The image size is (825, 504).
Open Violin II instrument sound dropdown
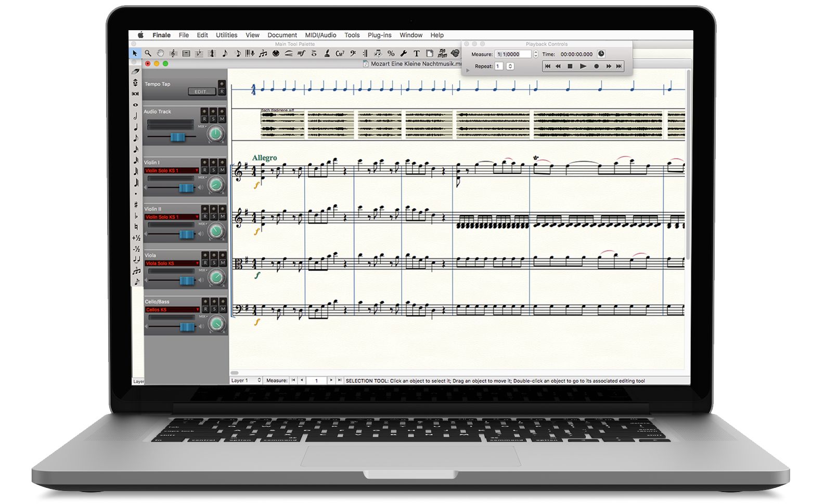click(x=172, y=217)
